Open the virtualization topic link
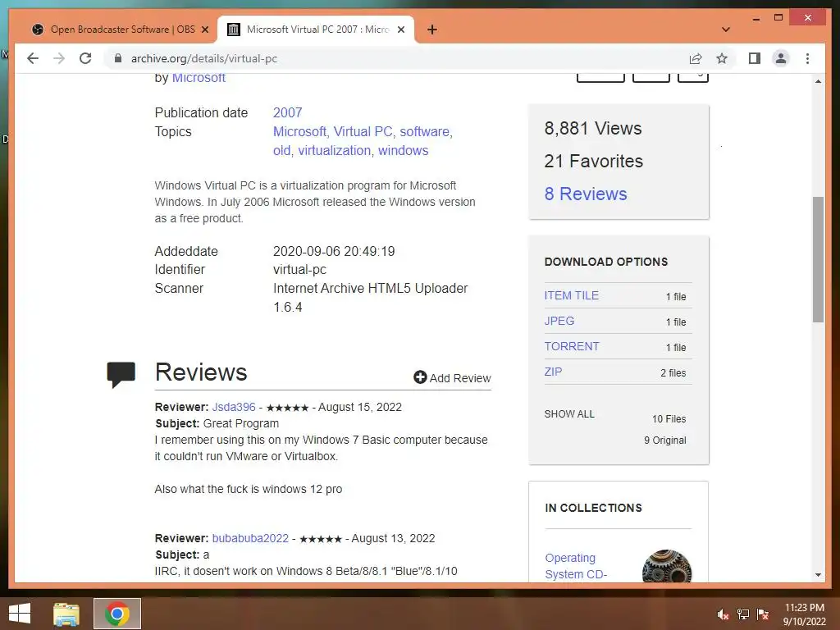The width and height of the screenshot is (840, 630). click(x=335, y=151)
